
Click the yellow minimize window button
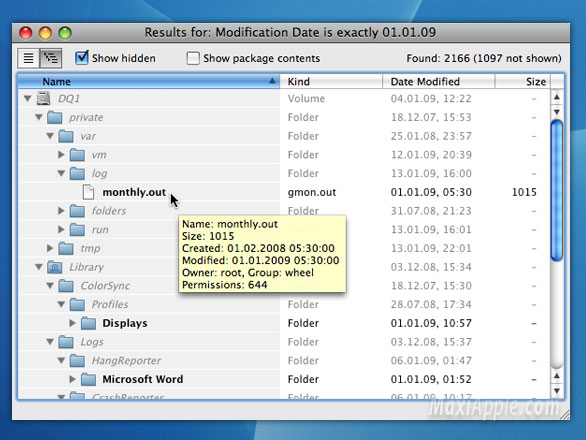tap(45, 33)
